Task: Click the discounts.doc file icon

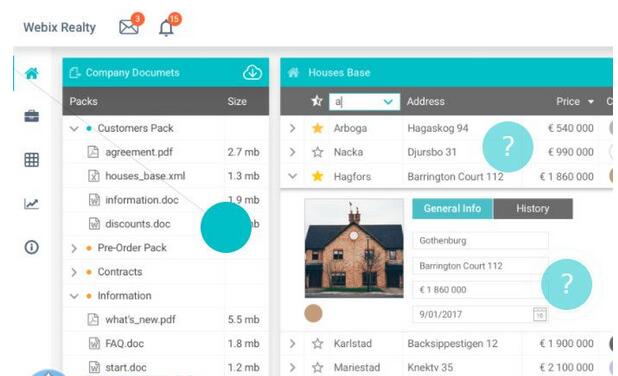Action: (94, 224)
